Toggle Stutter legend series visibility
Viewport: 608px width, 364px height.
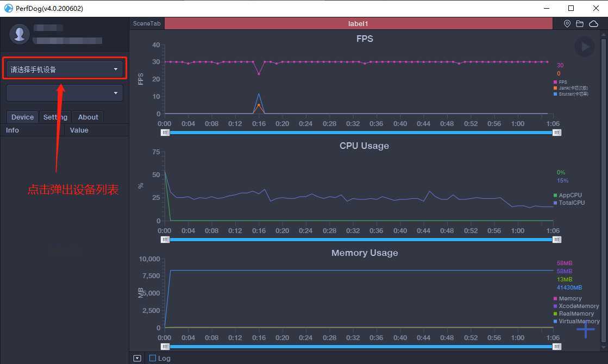click(x=571, y=94)
